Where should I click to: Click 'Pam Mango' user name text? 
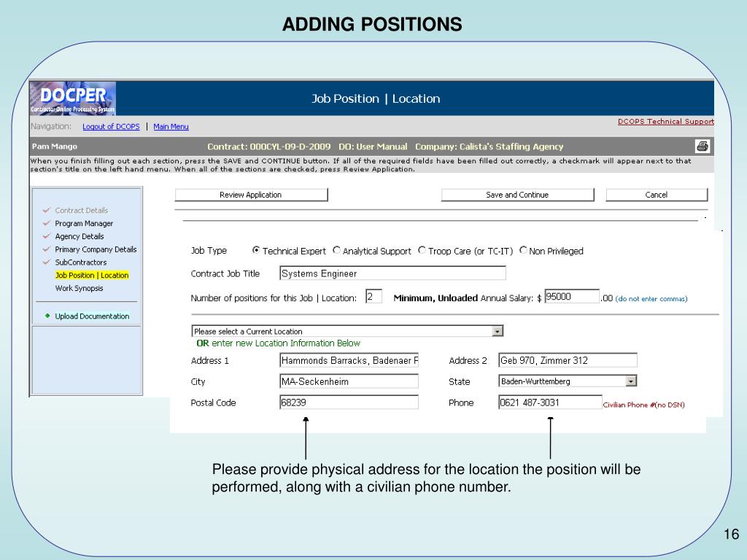pos(54,146)
